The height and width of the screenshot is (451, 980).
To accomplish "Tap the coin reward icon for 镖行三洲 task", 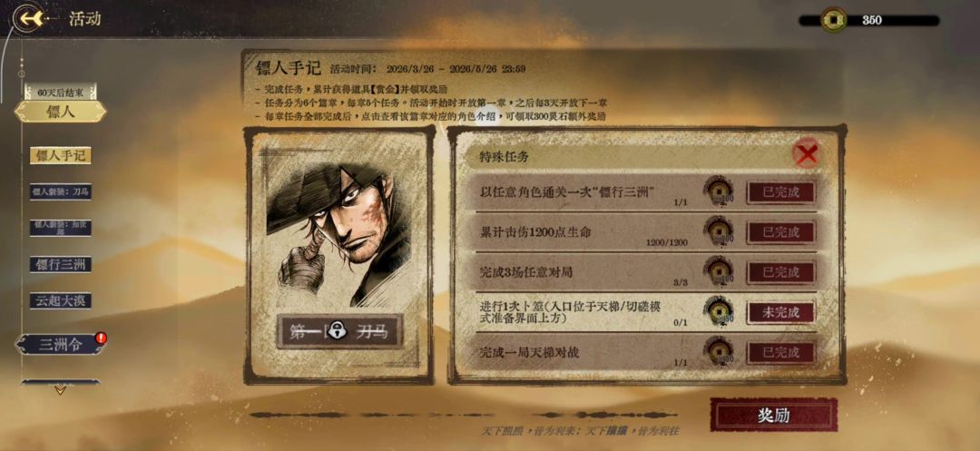I will pos(719,191).
